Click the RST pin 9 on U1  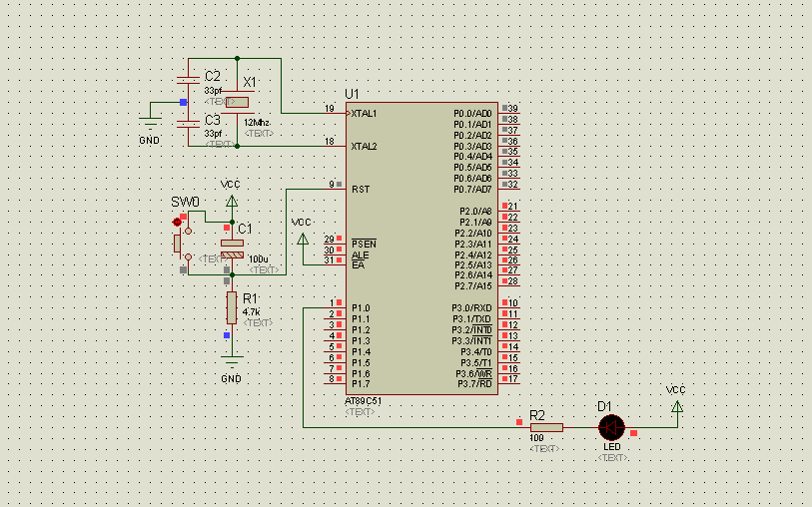pyautogui.click(x=337, y=189)
